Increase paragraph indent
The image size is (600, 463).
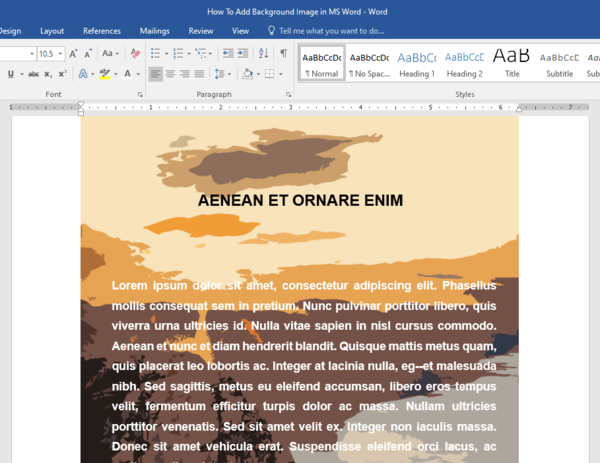243,53
